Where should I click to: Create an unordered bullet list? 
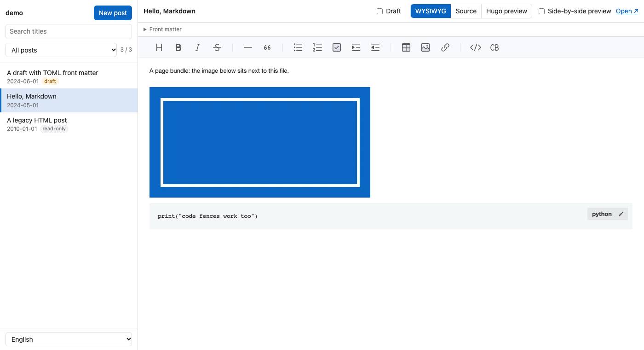coord(298,47)
